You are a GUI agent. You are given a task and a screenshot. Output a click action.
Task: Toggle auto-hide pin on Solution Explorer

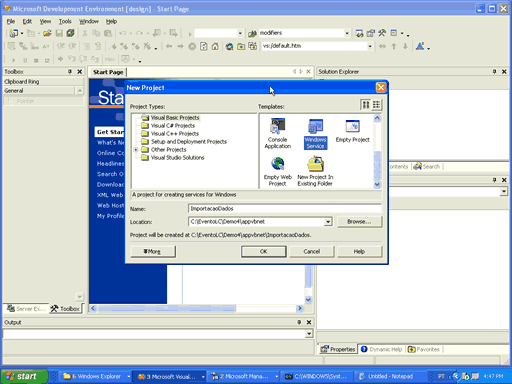click(494, 71)
